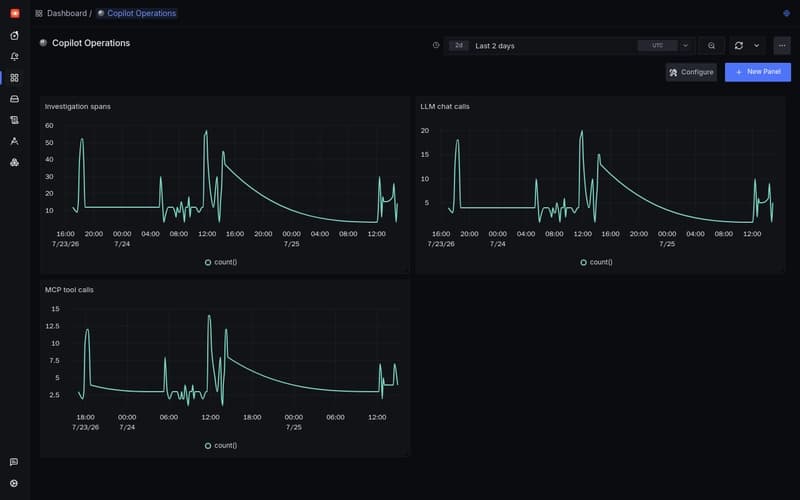Image resolution: width=800 pixels, height=500 pixels.
Task: Toggle count() legend in LLM chat calls panel
Action: coord(596,262)
